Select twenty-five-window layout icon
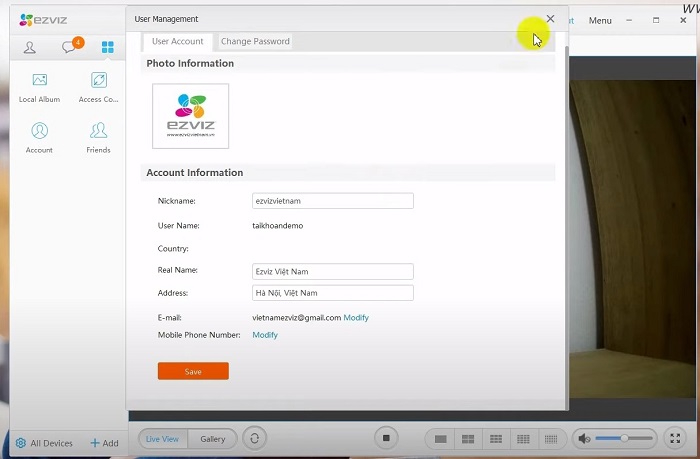The height and width of the screenshot is (459, 700). (x=551, y=439)
